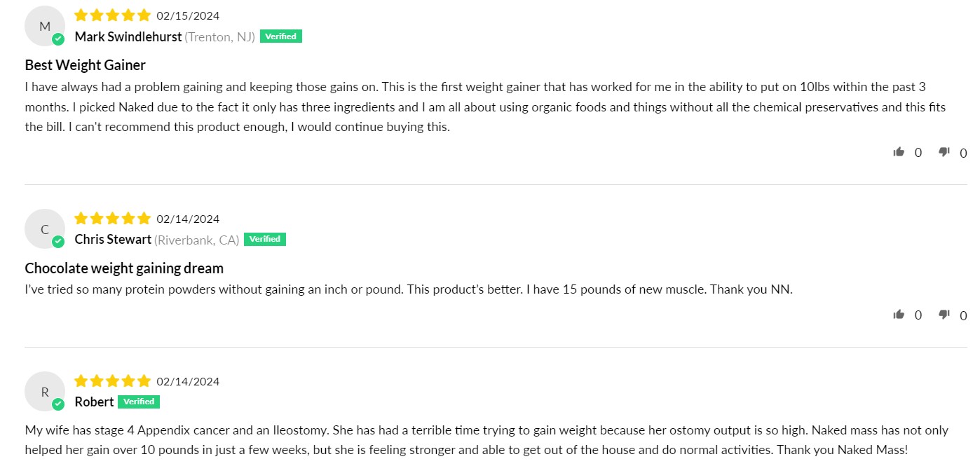Select the Chocolate weight gaining dream title
The height and width of the screenshot is (466, 980).
click(124, 268)
